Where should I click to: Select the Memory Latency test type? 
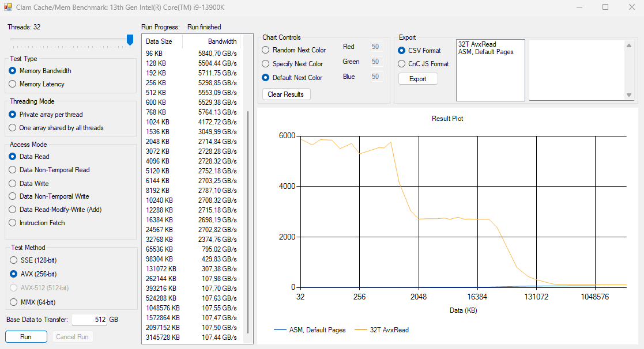pos(36,84)
